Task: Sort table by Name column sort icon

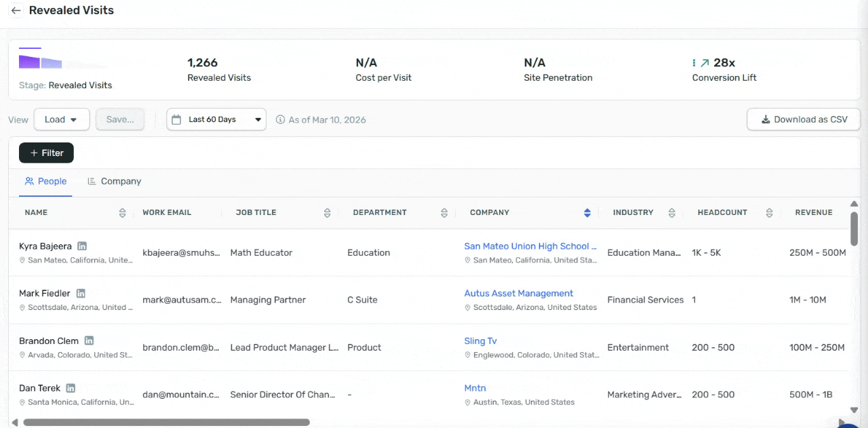Action: (122, 213)
